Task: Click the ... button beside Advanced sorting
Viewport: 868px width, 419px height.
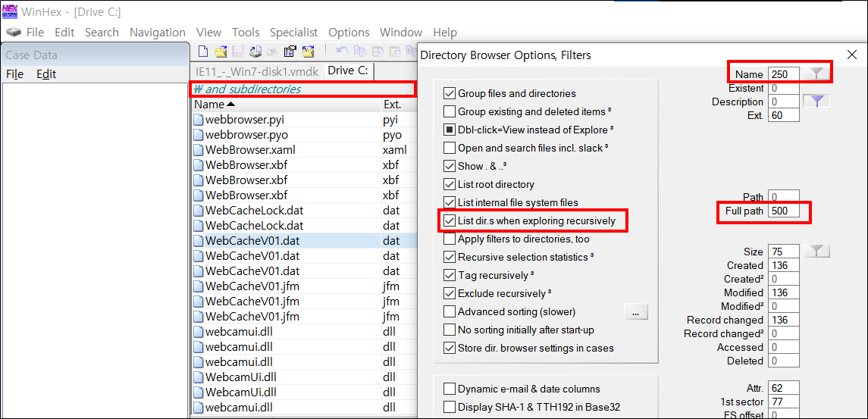Action: (x=635, y=312)
